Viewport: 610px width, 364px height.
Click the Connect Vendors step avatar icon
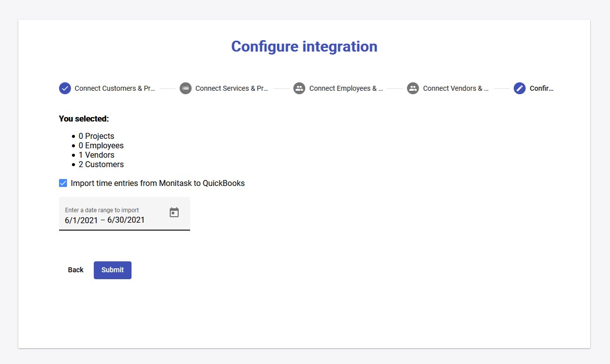click(413, 88)
